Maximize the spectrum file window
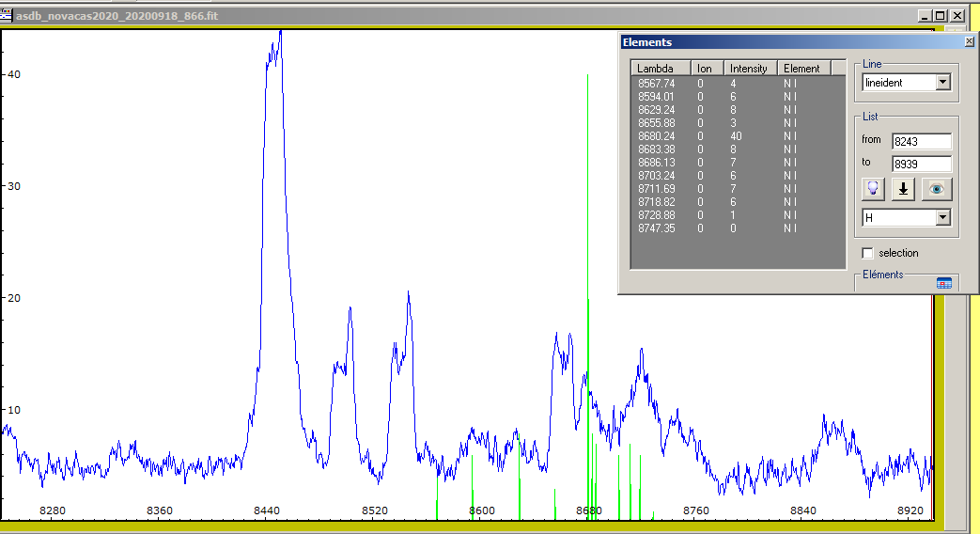Screen dimensions: 980x534 941,16
